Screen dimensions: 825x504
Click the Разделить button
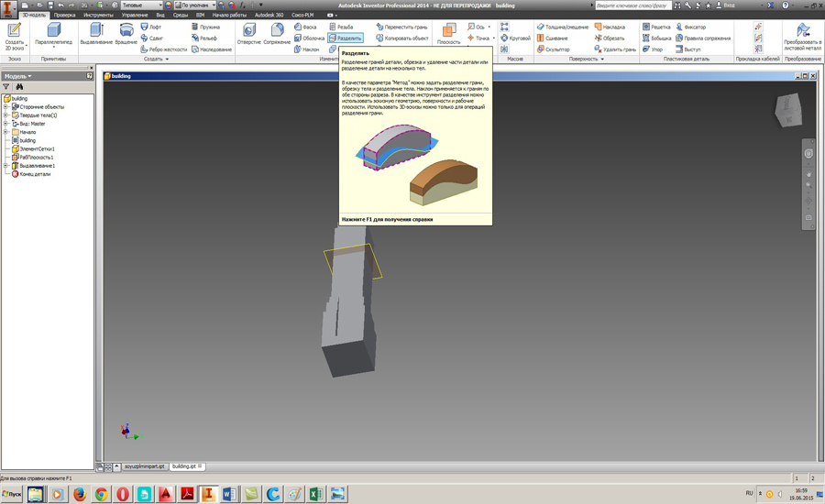pos(345,38)
